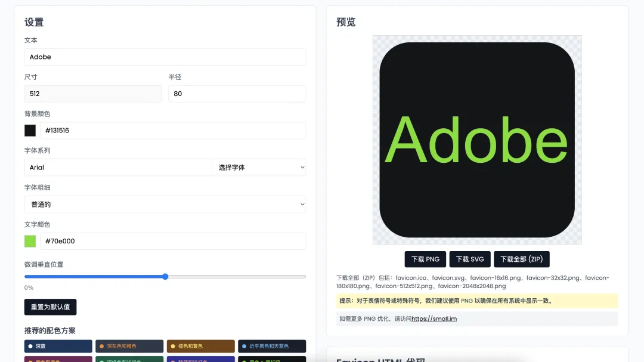This screenshot has width=644, height=362.
Task: Open the black background color swatch
Action: [30, 130]
